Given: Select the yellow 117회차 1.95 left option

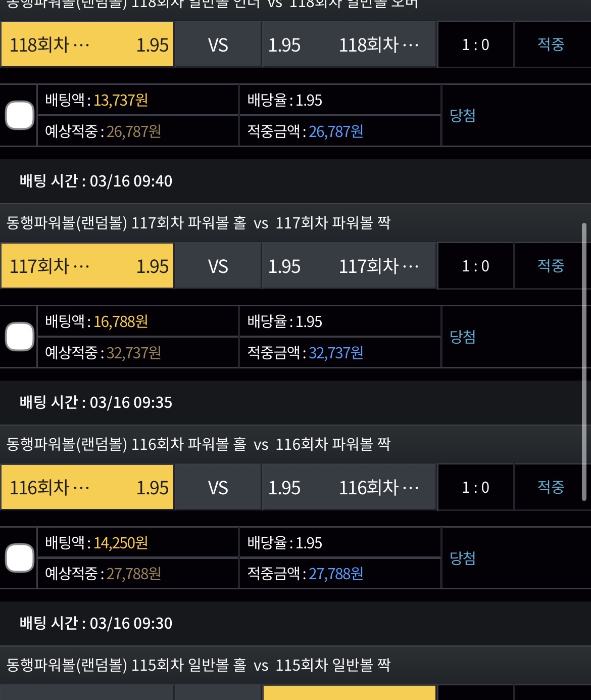Looking at the screenshot, I should [x=88, y=266].
